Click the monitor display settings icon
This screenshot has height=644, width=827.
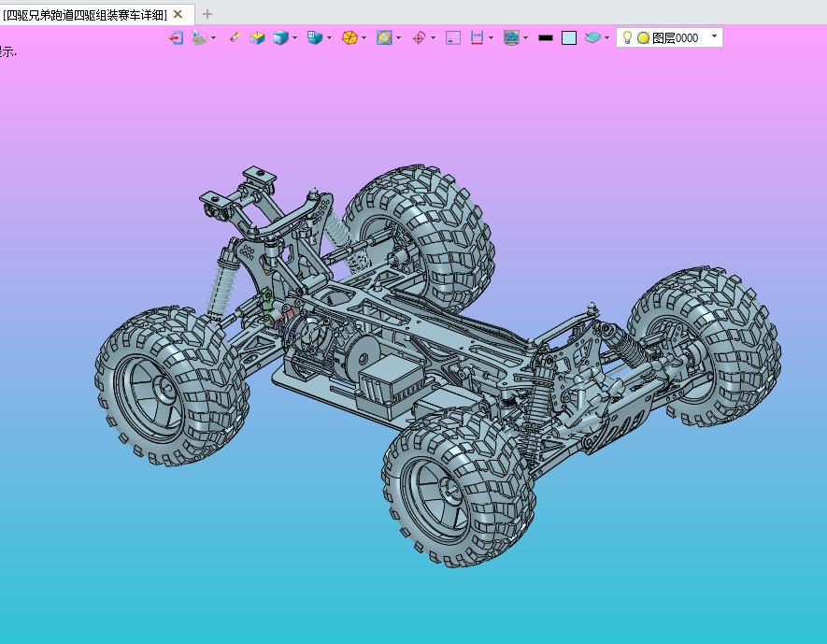(x=511, y=38)
